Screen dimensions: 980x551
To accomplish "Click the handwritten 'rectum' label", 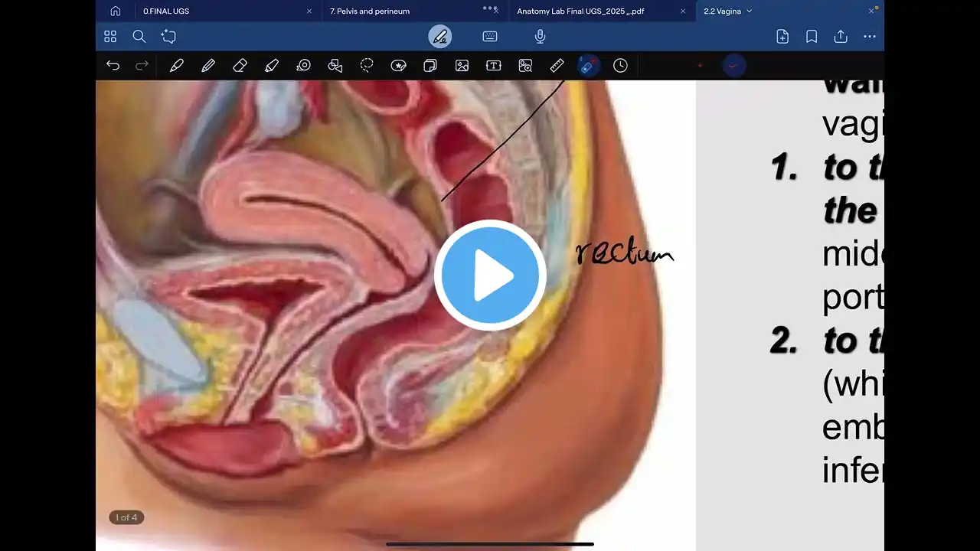I will 624,253.
